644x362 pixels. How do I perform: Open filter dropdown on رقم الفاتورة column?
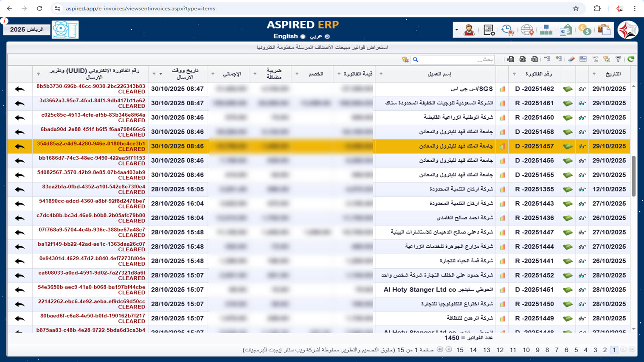point(514,74)
